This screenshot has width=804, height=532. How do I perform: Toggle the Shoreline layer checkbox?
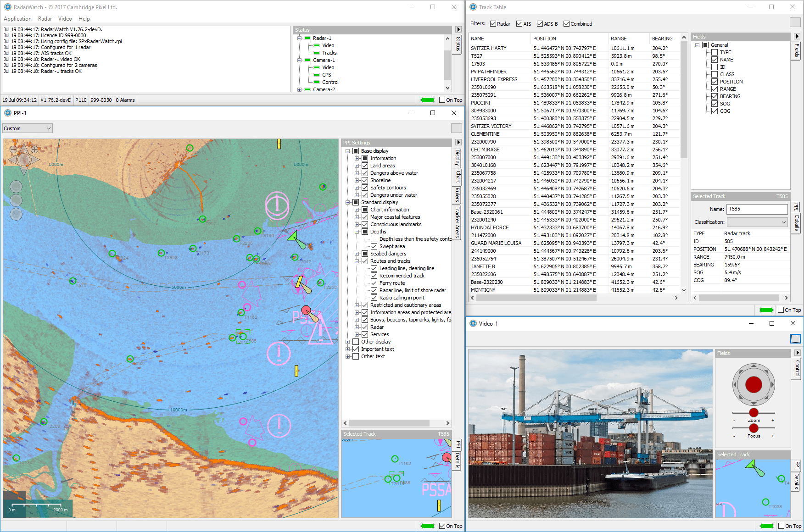pos(365,180)
